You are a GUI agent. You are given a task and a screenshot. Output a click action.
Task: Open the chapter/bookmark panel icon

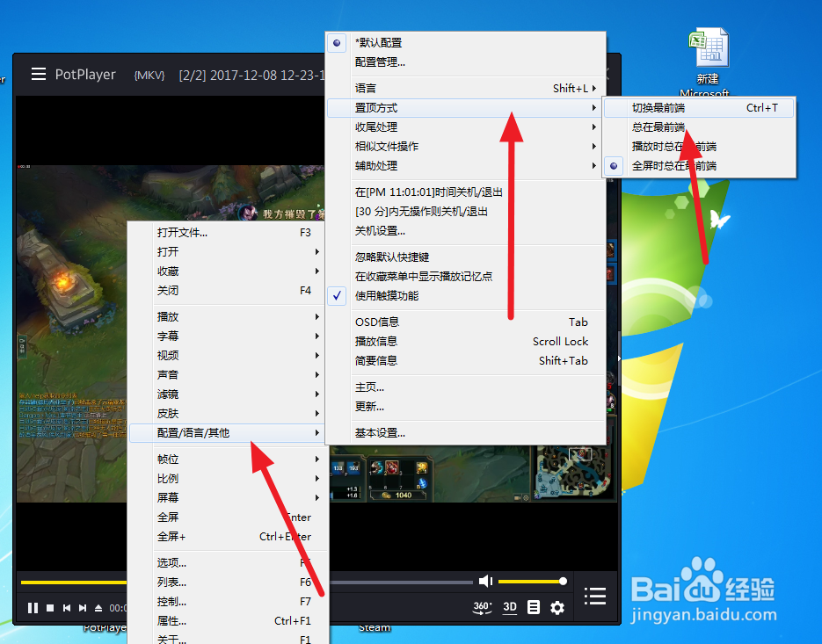[533, 607]
